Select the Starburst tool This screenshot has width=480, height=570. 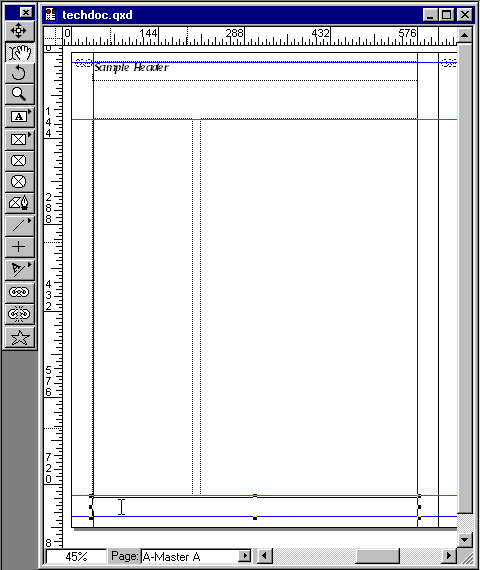tap(20, 338)
